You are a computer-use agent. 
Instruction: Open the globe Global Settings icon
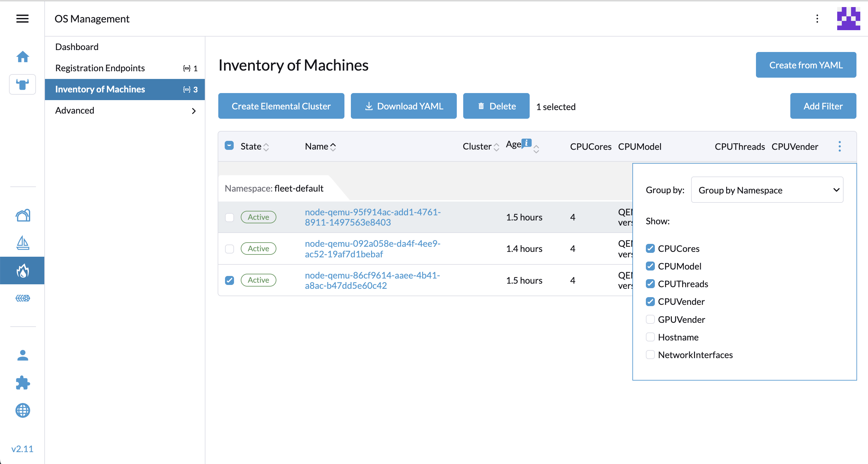pos(22,410)
